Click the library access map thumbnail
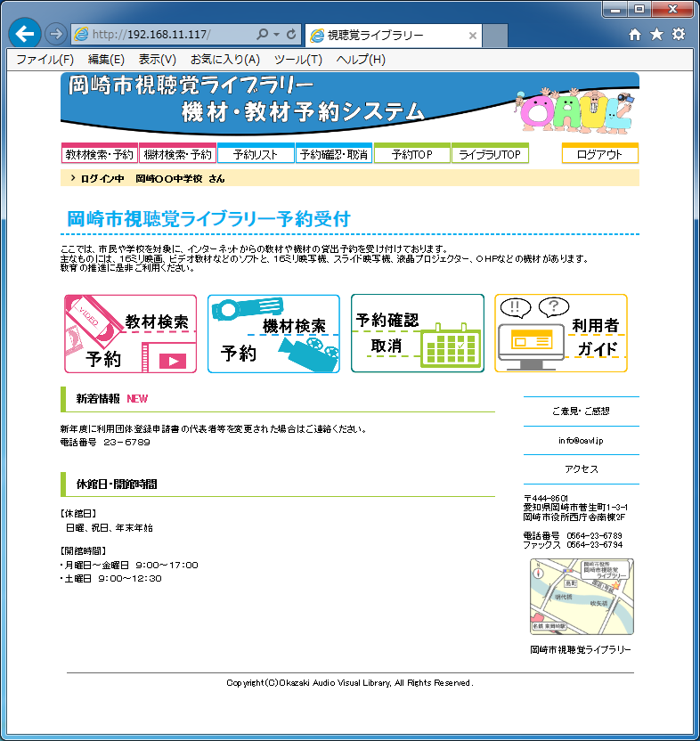The image size is (700, 741). [582, 597]
